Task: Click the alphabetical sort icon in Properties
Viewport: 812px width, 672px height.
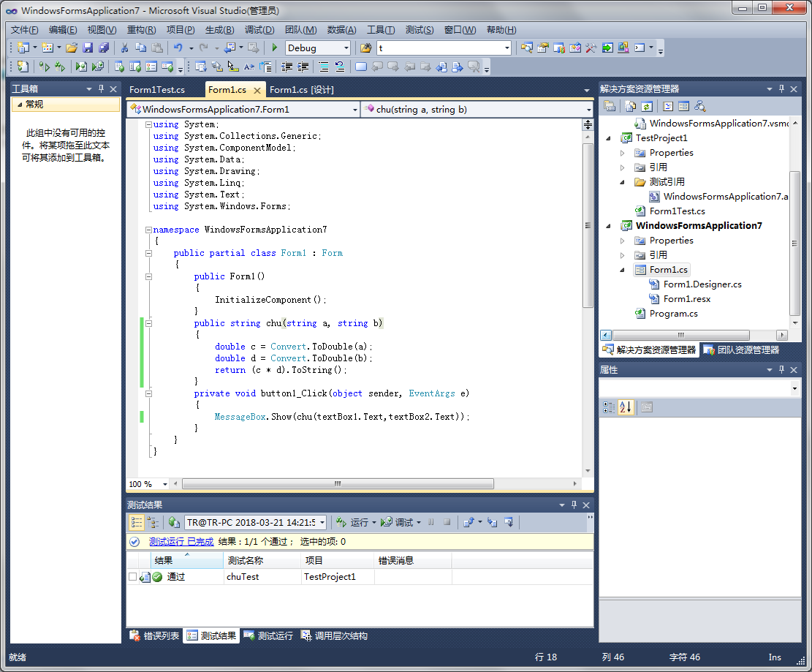Action: (626, 407)
